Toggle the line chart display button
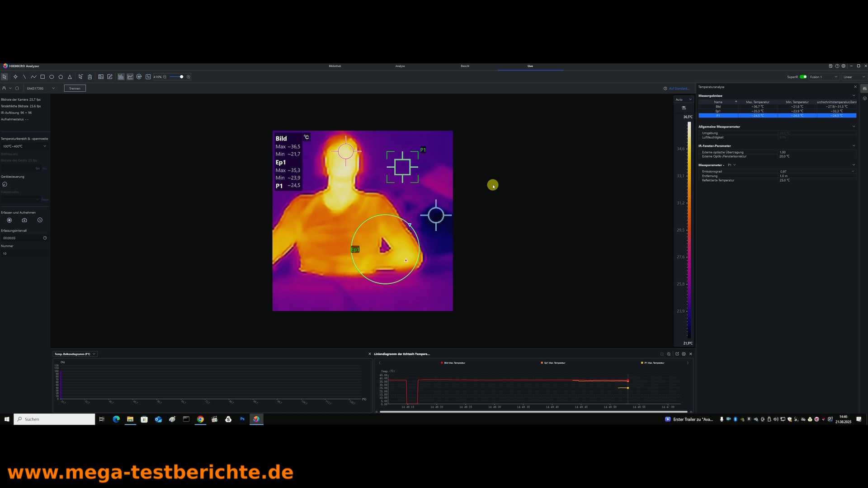Image resolution: width=868 pixels, height=488 pixels. [x=130, y=77]
